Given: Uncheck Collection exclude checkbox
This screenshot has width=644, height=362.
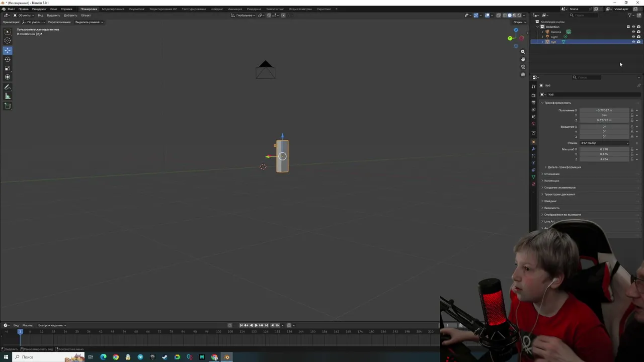Looking at the screenshot, I should 628,27.
